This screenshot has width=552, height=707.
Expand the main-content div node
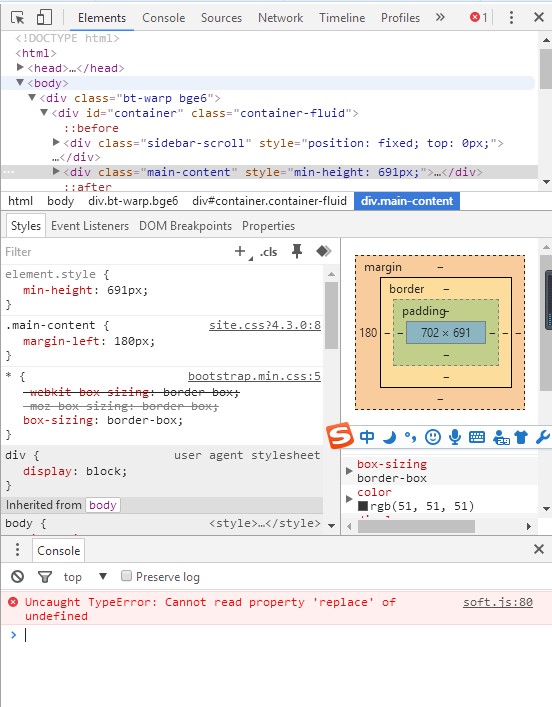coord(56,171)
